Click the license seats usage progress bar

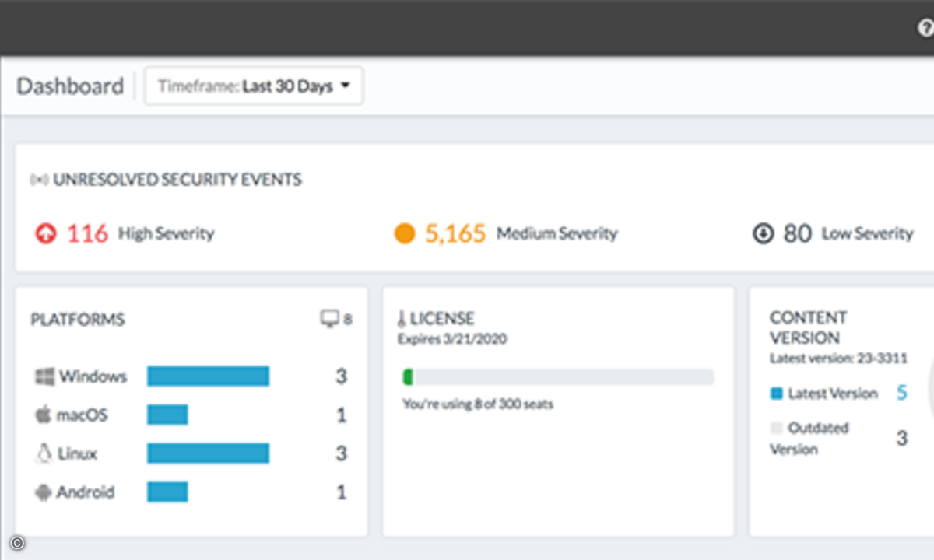[x=557, y=377]
